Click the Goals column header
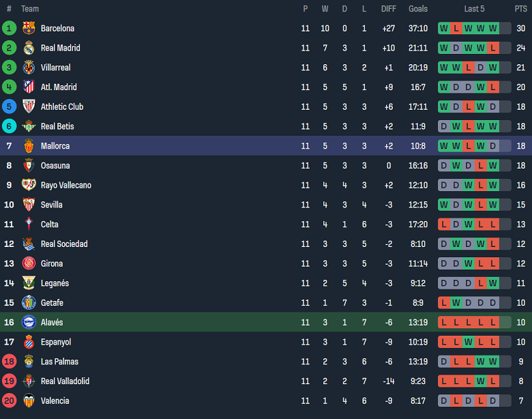Viewport: 532px width, 419px height. tap(418, 9)
